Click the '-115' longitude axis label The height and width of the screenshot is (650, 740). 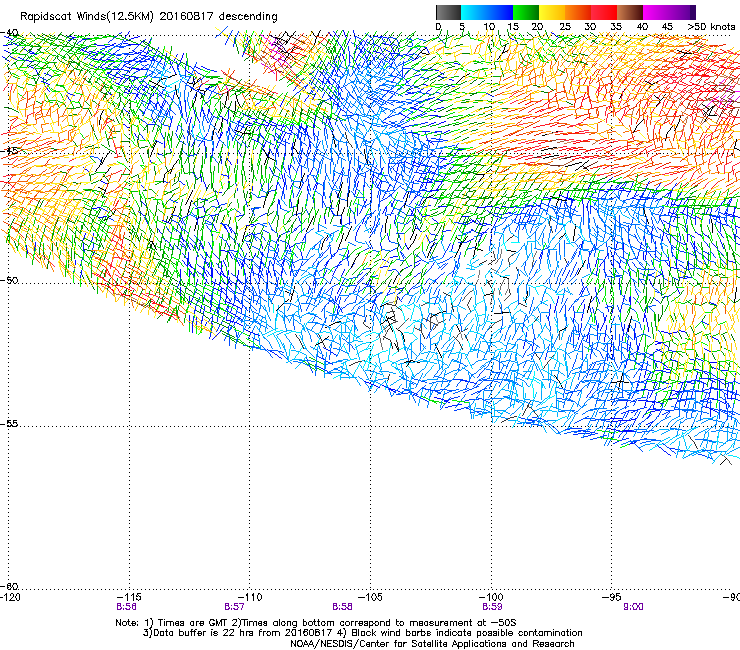click(129, 597)
